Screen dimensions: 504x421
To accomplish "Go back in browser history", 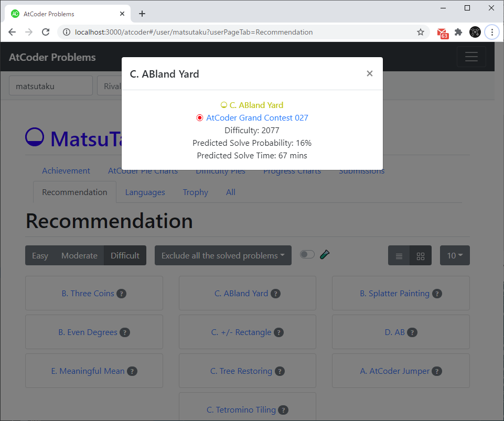I will pyautogui.click(x=12, y=32).
